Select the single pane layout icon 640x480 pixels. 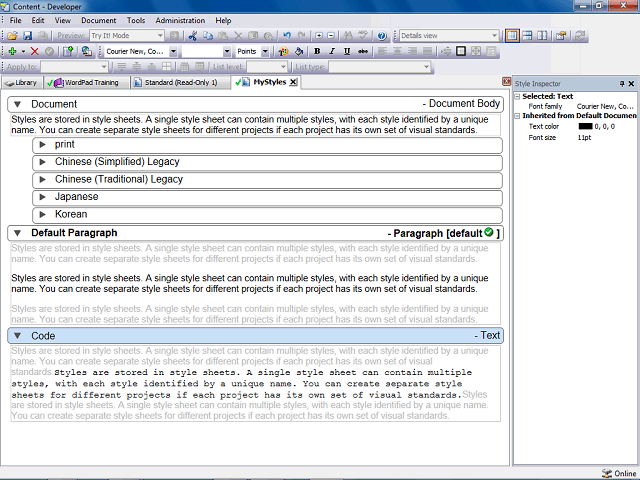[512, 36]
